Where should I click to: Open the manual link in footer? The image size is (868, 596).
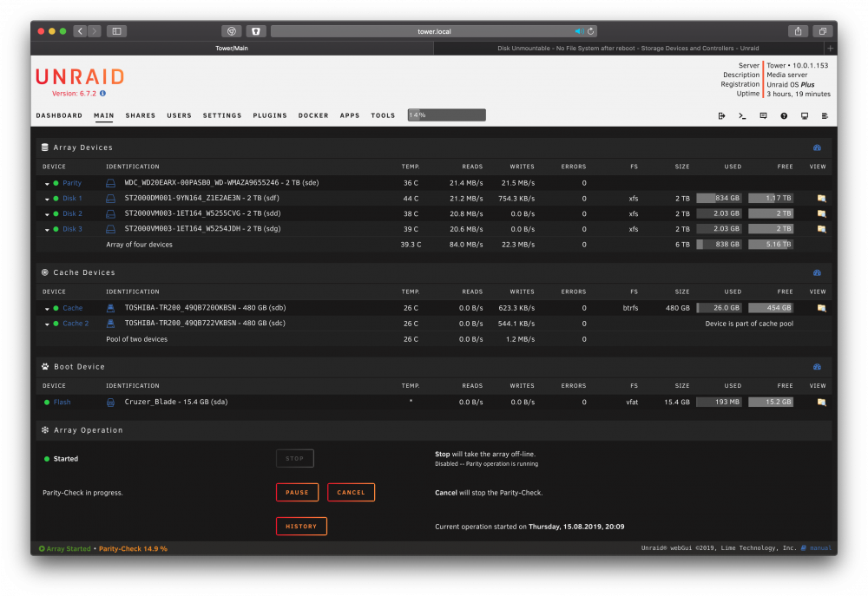point(820,548)
